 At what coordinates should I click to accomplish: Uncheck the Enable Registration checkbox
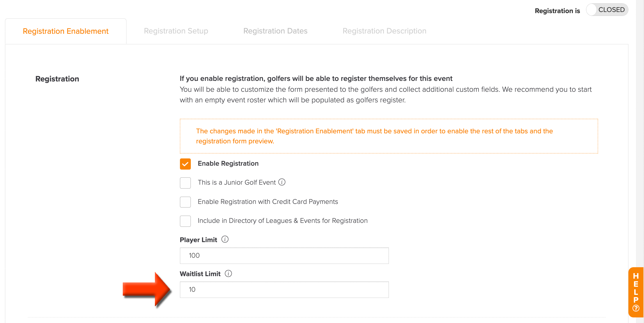[x=185, y=164]
